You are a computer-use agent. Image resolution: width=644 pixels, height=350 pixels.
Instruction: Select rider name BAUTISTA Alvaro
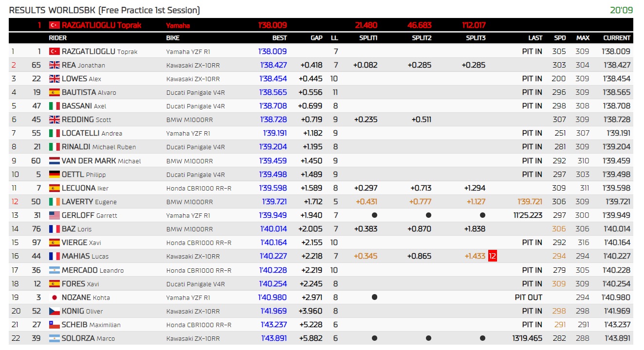click(89, 92)
